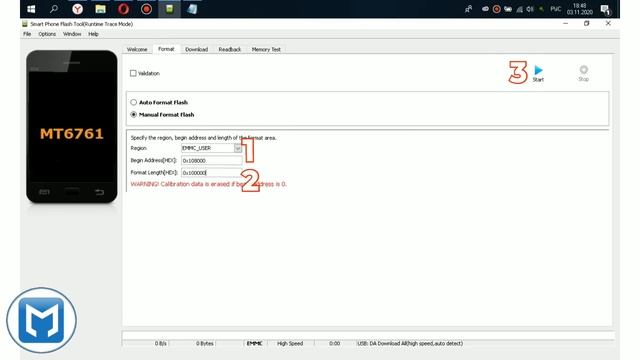
Task: Open the clock showing 03.11.2020
Action: (x=580, y=9)
